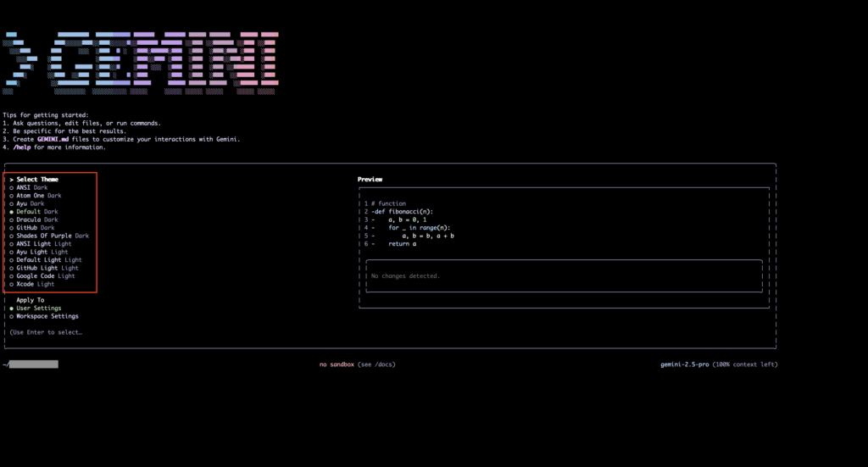Click the '(see /docs)' status text
Image resolution: width=868 pixels, height=467 pixels.
(376, 364)
